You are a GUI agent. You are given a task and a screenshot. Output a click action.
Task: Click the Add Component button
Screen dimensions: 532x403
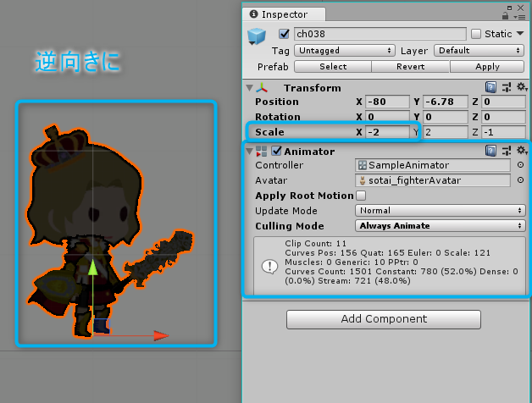384,319
